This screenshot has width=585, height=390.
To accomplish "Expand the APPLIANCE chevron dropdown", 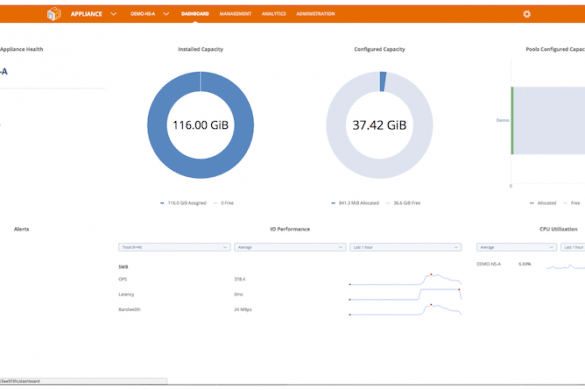I will click(113, 14).
